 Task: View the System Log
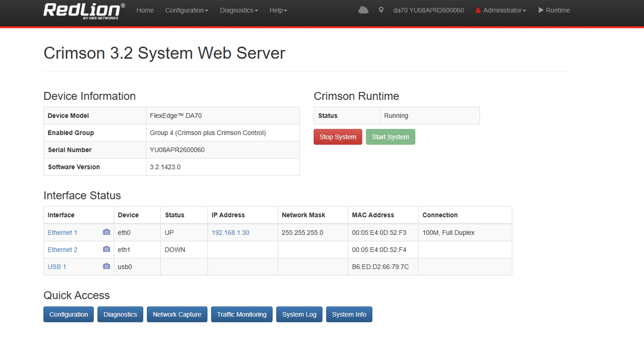click(299, 314)
